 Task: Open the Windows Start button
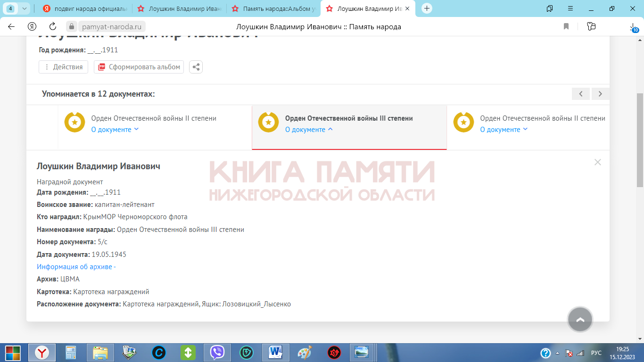pos(13,353)
